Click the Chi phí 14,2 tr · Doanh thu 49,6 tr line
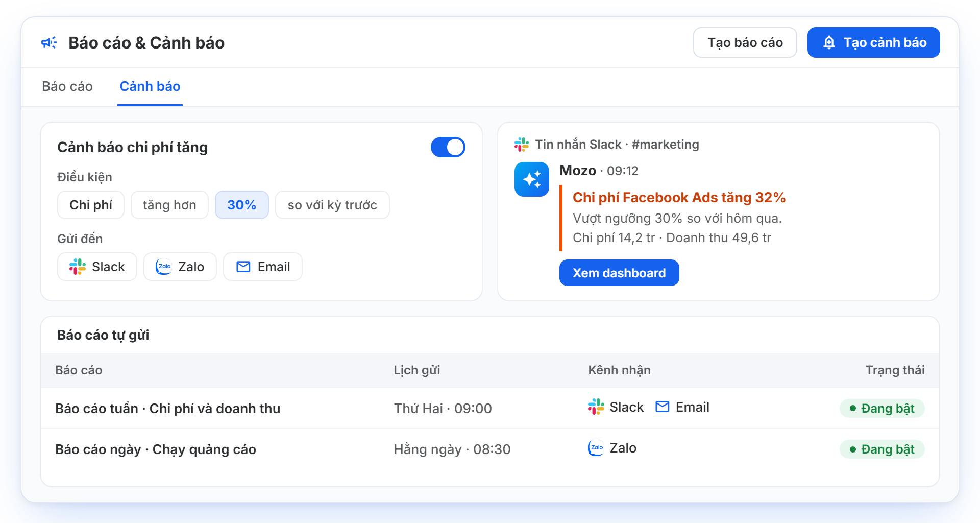 click(672, 237)
